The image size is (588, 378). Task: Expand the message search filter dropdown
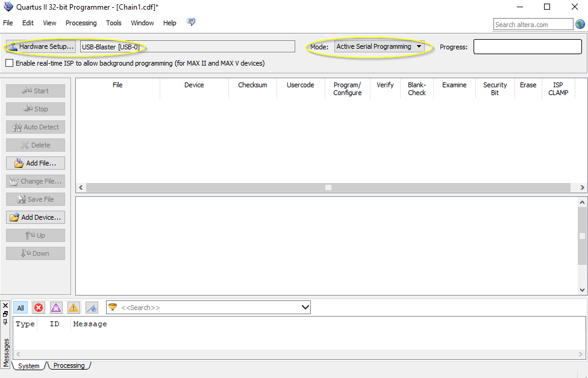click(x=305, y=308)
